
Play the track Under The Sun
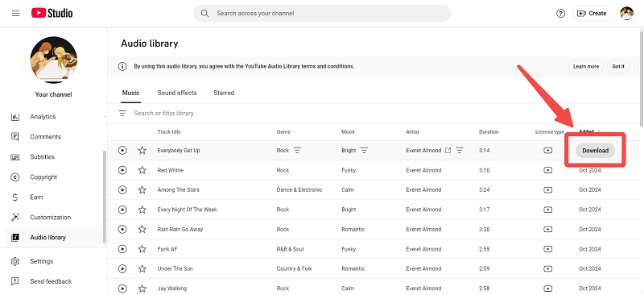click(122, 268)
